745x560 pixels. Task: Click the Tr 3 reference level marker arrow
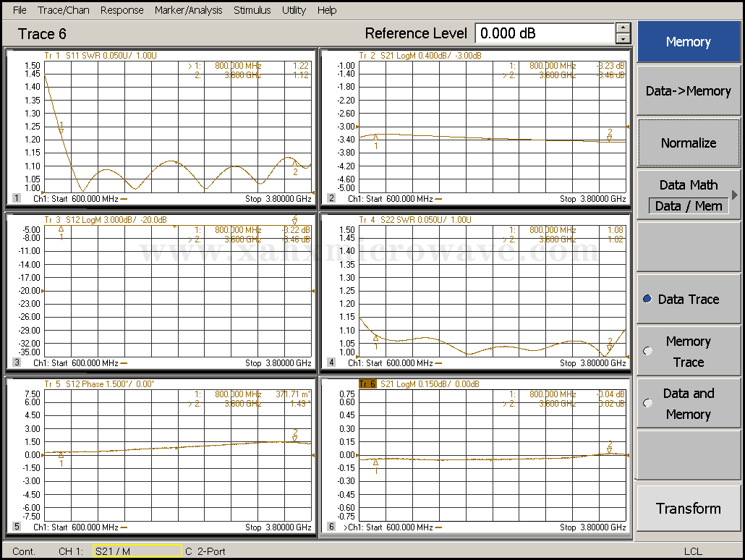coord(43,290)
